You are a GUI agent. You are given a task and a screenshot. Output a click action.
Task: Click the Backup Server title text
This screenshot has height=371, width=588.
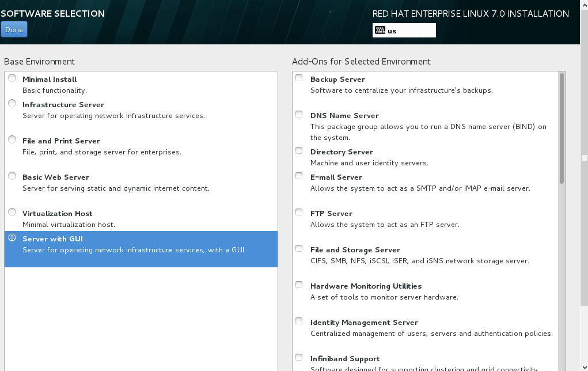pos(338,79)
